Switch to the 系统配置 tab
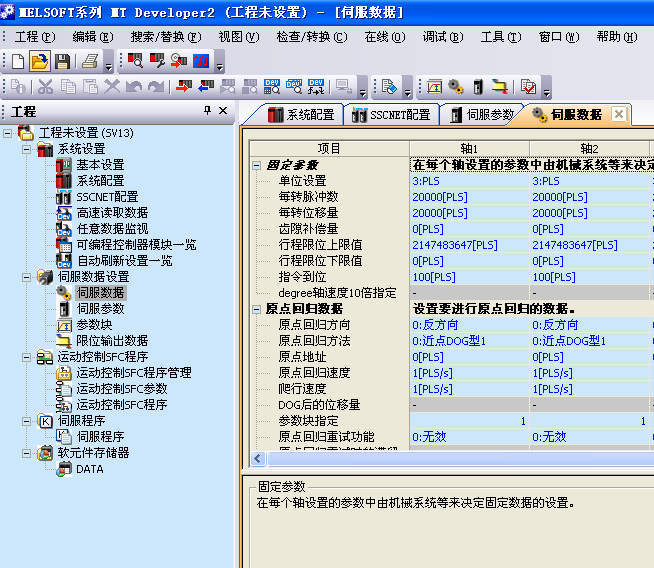 [301, 115]
